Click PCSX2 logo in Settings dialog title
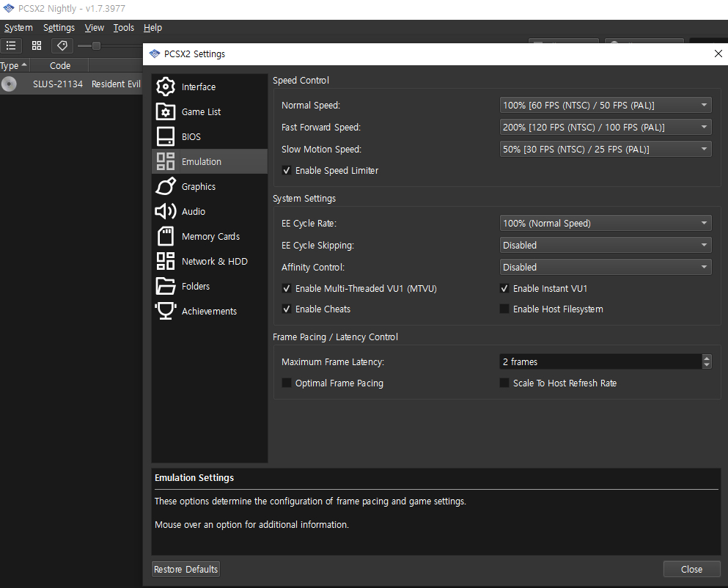728x588 pixels. (155, 54)
